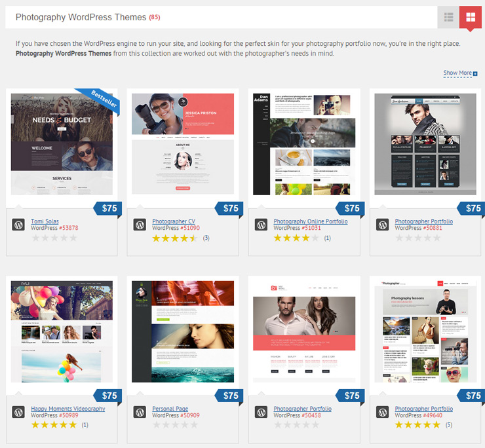Click the (85) themes count in heading

154,17
